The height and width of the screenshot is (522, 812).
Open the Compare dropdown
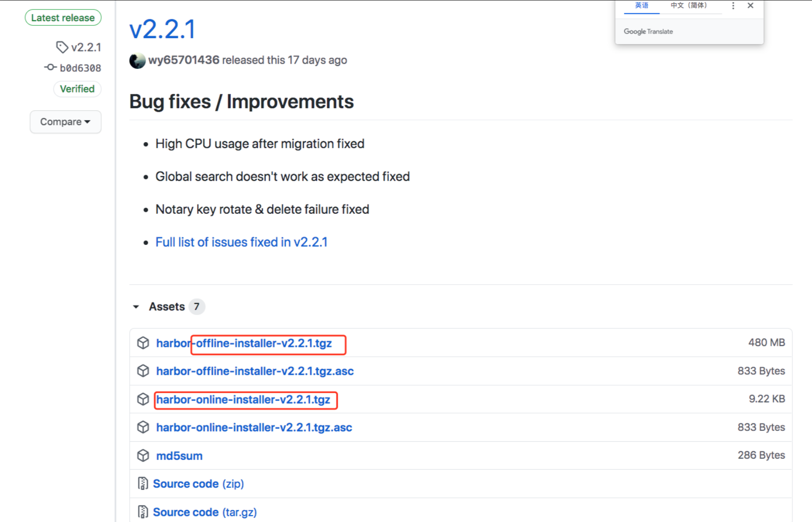click(65, 122)
